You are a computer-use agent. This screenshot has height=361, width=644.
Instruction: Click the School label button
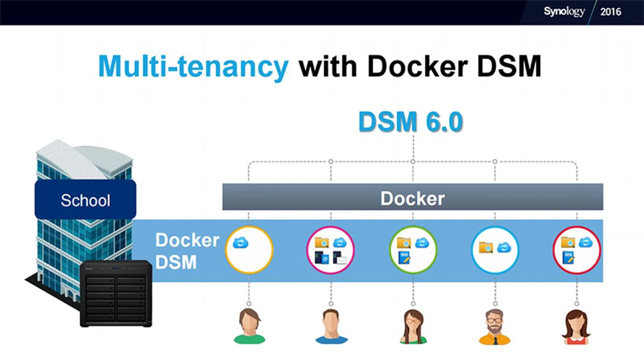tap(86, 200)
